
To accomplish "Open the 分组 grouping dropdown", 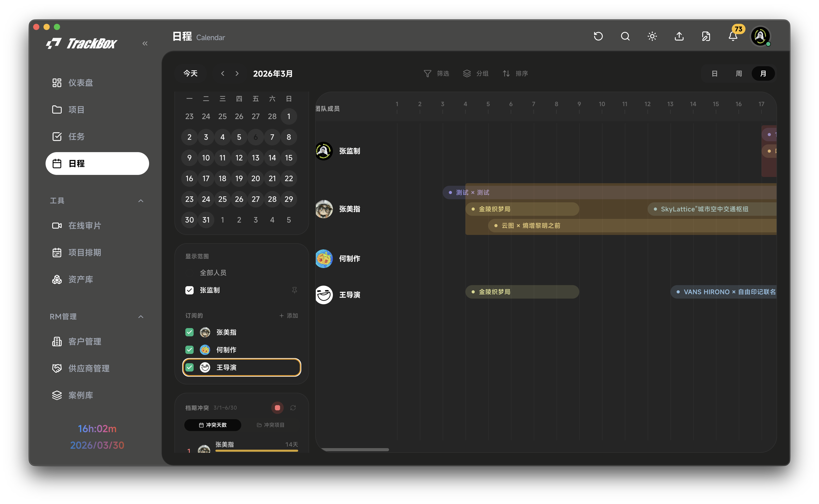I will pyautogui.click(x=476, y=73).
